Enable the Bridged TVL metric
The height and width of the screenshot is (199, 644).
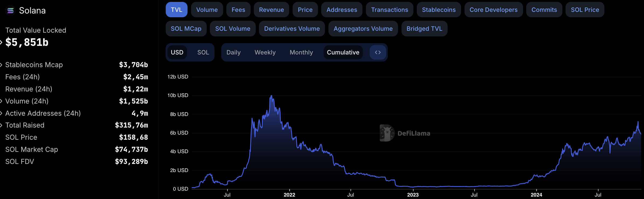pos(424,29)
